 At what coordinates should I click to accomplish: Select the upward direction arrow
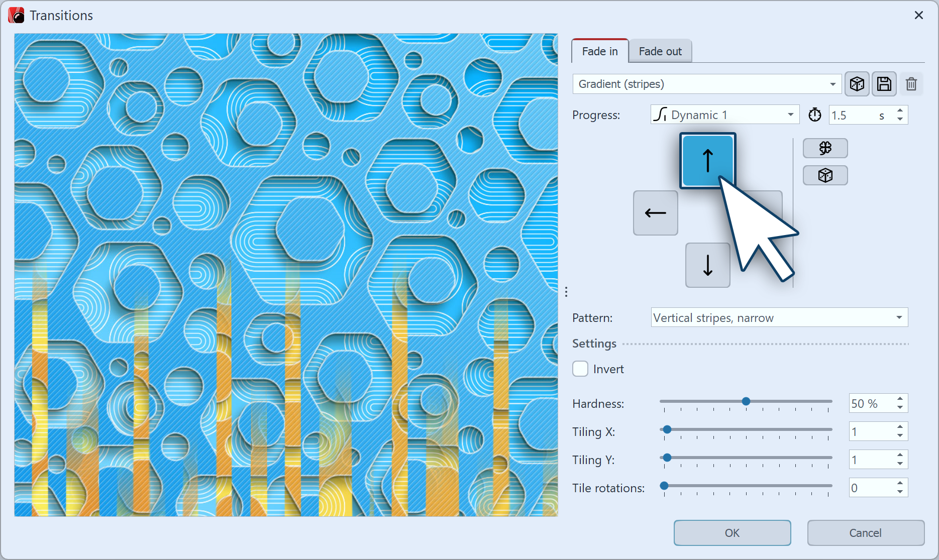click(707, 161)
